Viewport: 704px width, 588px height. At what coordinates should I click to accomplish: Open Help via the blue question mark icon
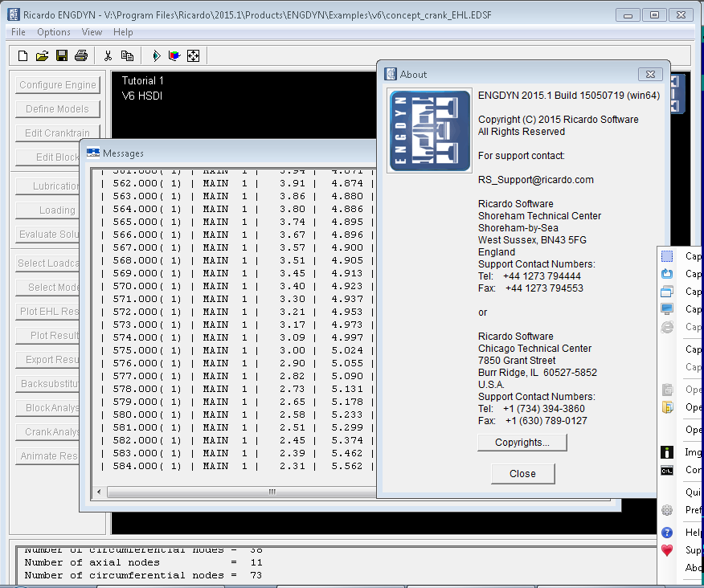tap(667, 533)
